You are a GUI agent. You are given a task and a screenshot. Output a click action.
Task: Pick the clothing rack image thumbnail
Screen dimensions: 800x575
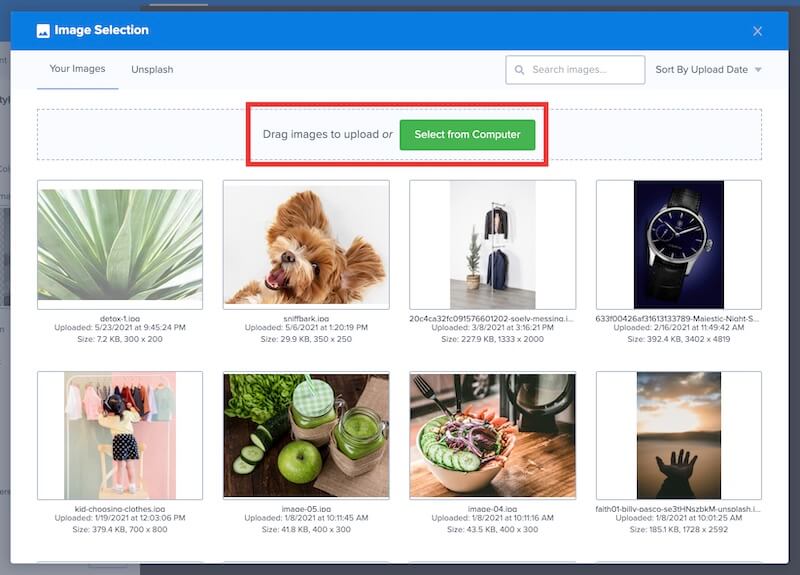coord(492,245)
